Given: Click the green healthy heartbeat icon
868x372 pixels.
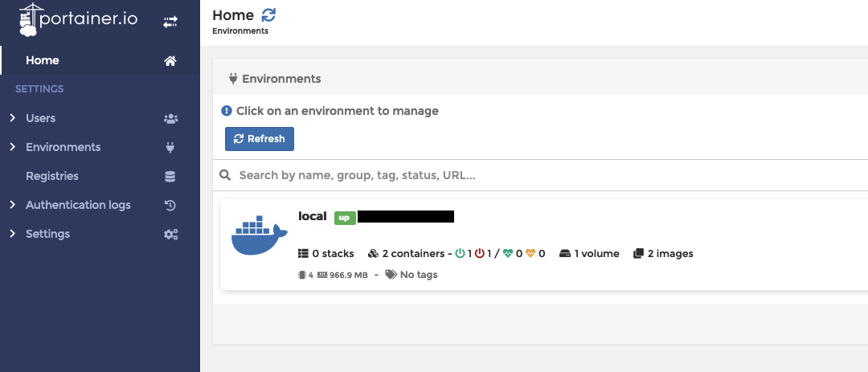Looking at the screenshot, I should [x=508, y=254].
